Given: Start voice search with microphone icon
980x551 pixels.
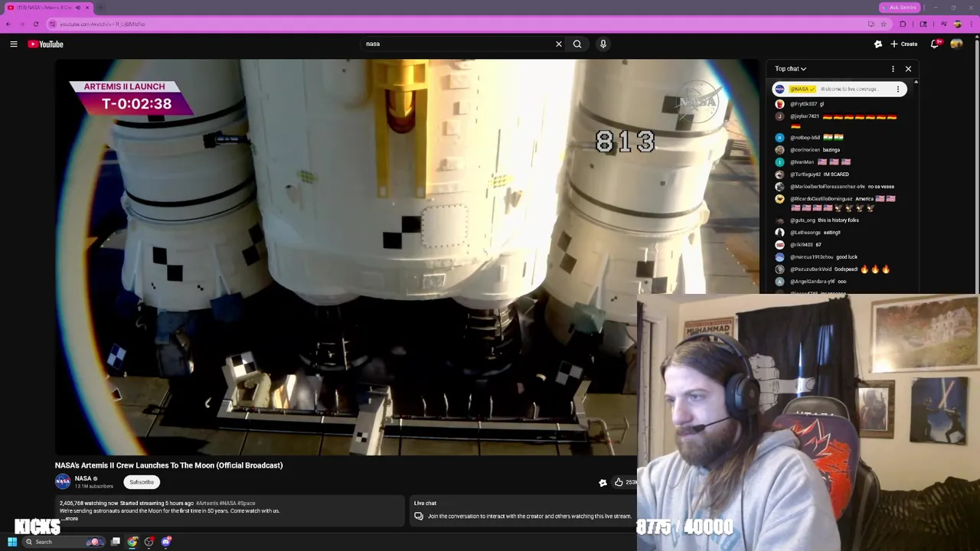Looking at the screenshot, I should [x=603, y=44].
